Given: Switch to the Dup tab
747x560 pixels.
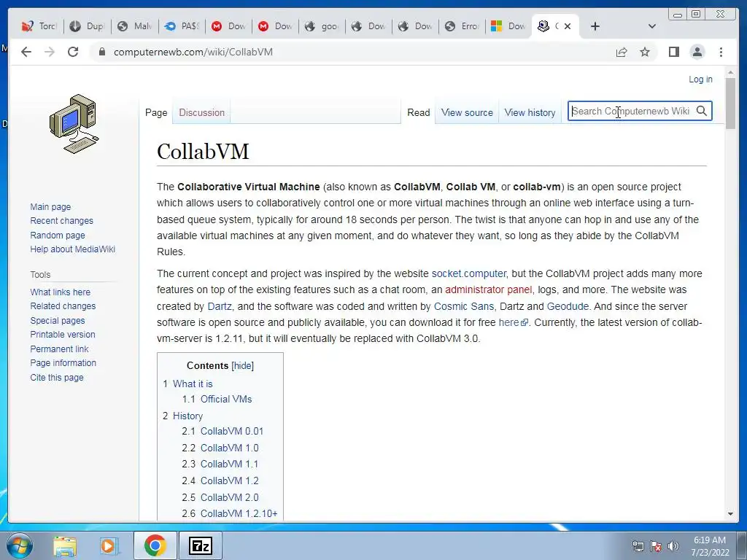Looking at the screenshot, I should (x=87, y=26).
